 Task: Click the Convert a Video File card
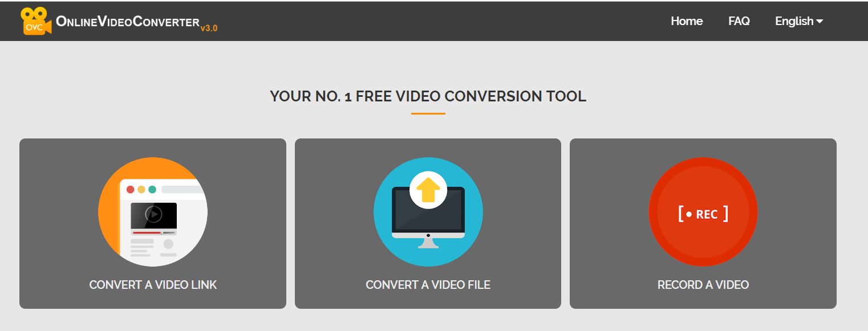point(428,223)
